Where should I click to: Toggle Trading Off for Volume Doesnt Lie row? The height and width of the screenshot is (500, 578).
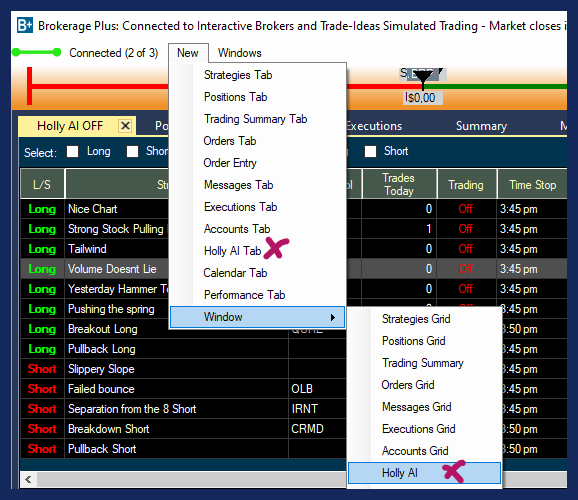[x=466, y=269]
